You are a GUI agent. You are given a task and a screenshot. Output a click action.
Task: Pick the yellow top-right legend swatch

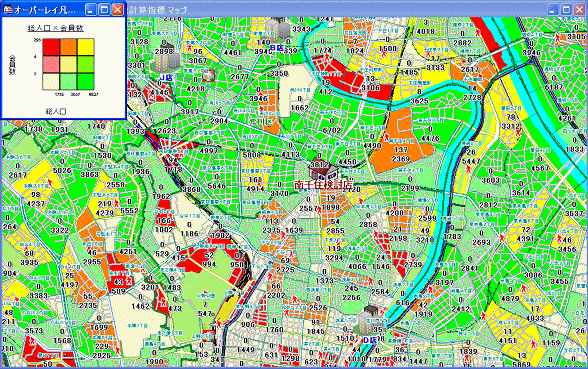86,47
